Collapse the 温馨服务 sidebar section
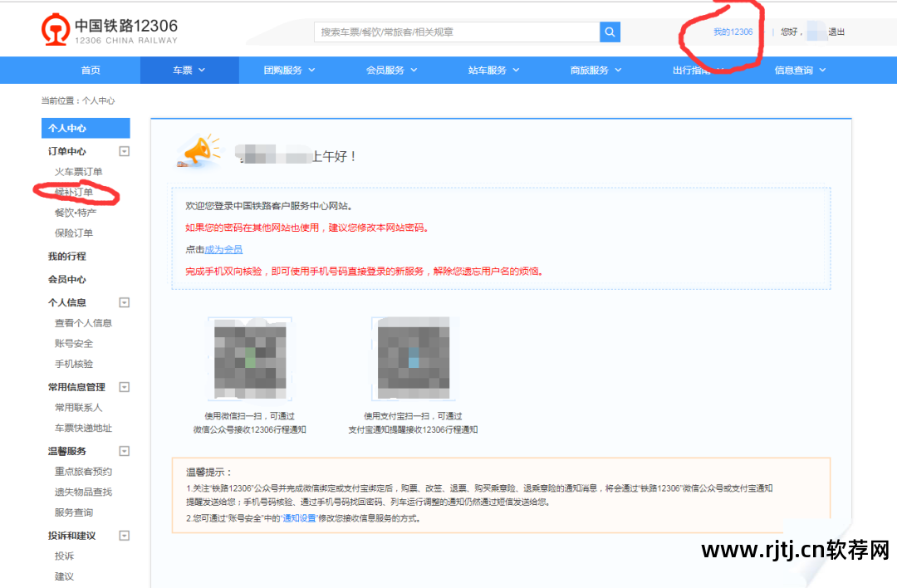 (x=125, y=450)
